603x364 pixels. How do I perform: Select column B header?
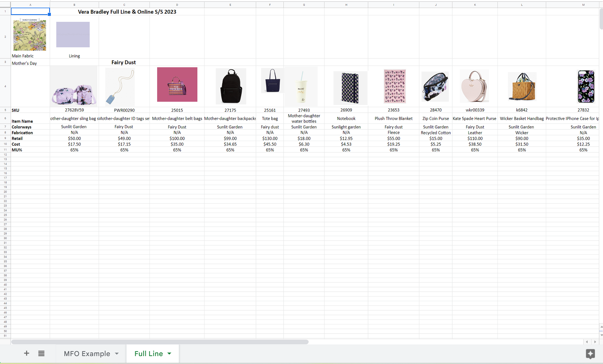tap(74, 5)
